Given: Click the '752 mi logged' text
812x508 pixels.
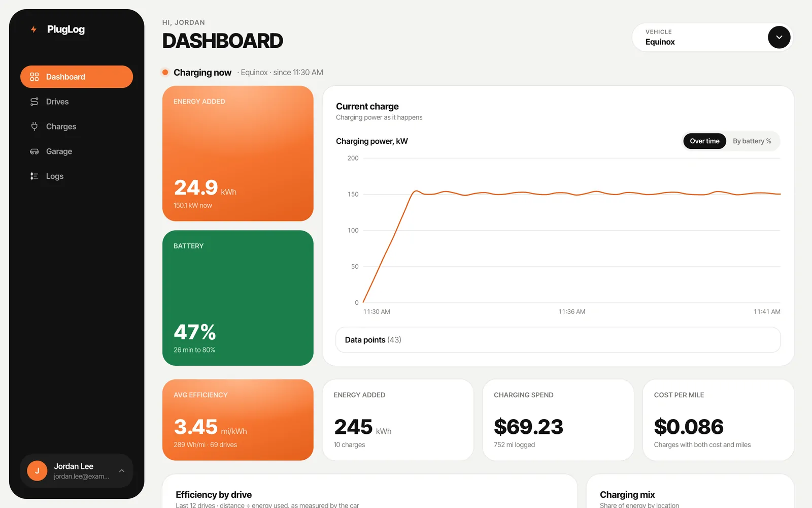Looking at the screenshot, I should 515,444.
